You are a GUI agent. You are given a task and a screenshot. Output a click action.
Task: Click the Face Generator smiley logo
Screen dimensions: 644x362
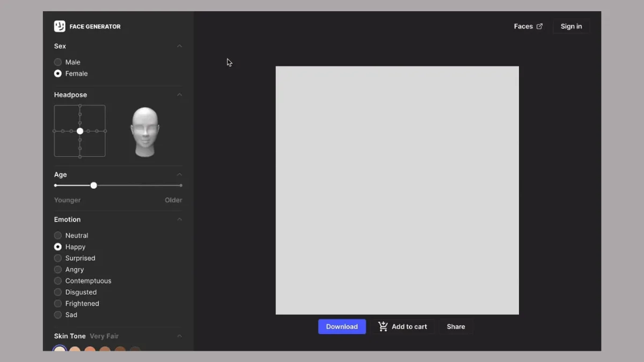point(59,26)
